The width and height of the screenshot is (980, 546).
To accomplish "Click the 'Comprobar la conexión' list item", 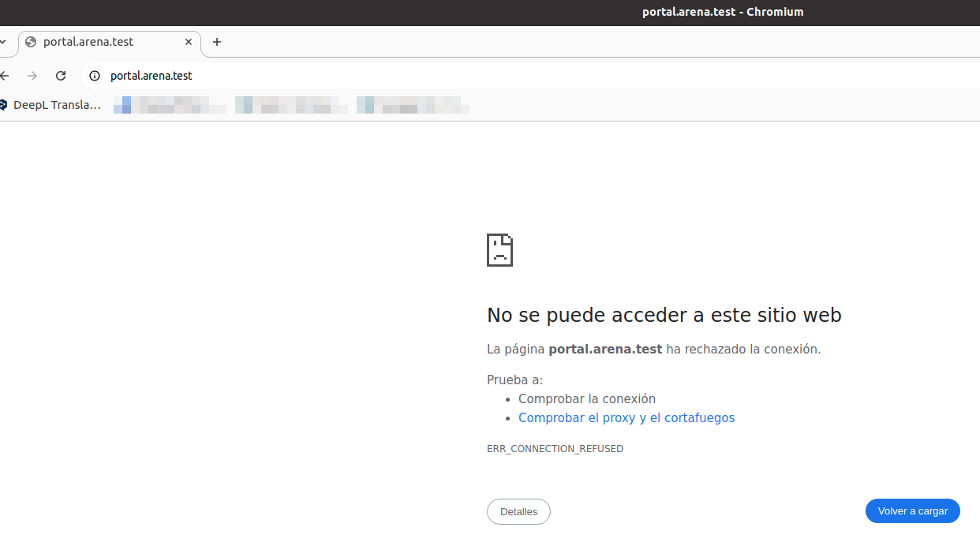I will point(587,399).
